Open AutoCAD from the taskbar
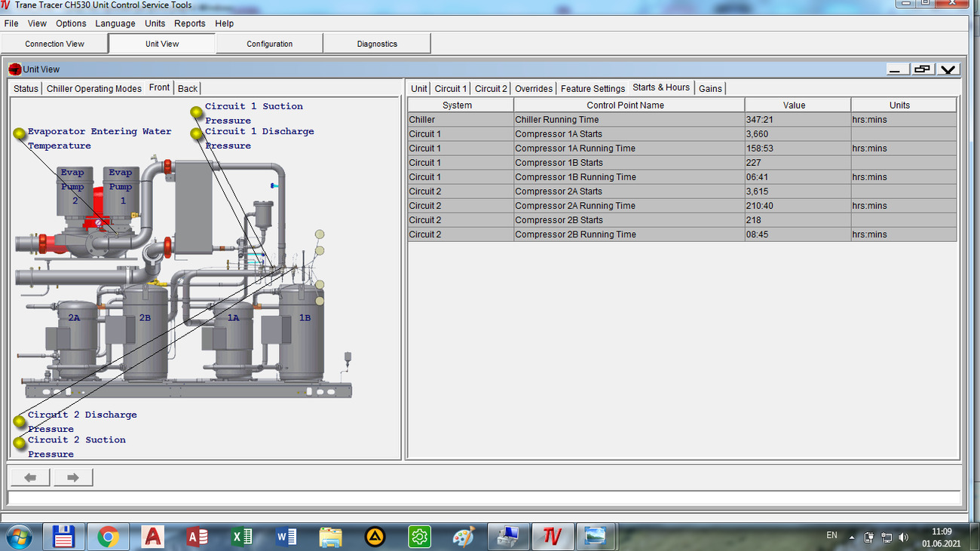Viewport: 980px width, 551px height. pos(152,537)
